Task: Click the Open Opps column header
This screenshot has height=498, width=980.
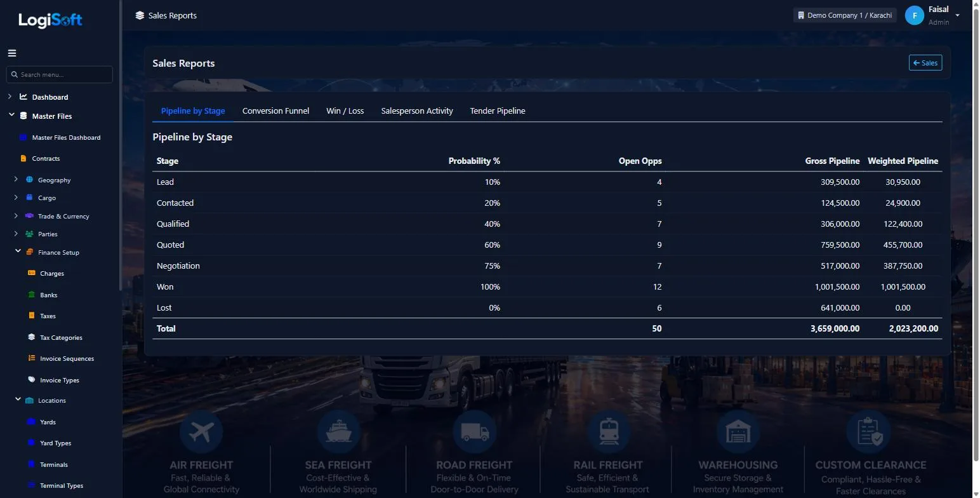Action: [640, 161]
